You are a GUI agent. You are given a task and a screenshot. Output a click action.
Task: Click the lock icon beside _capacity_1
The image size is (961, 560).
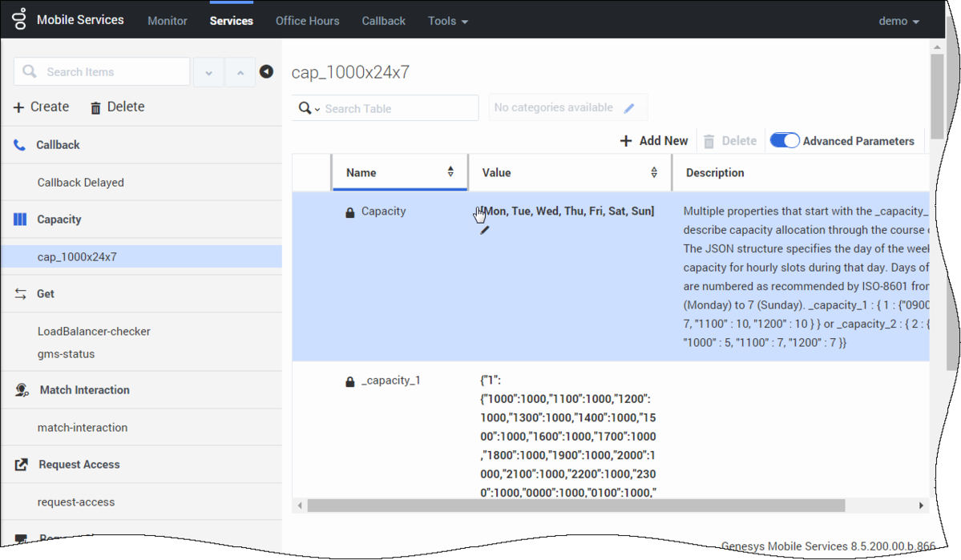click(x=350, y=381)
